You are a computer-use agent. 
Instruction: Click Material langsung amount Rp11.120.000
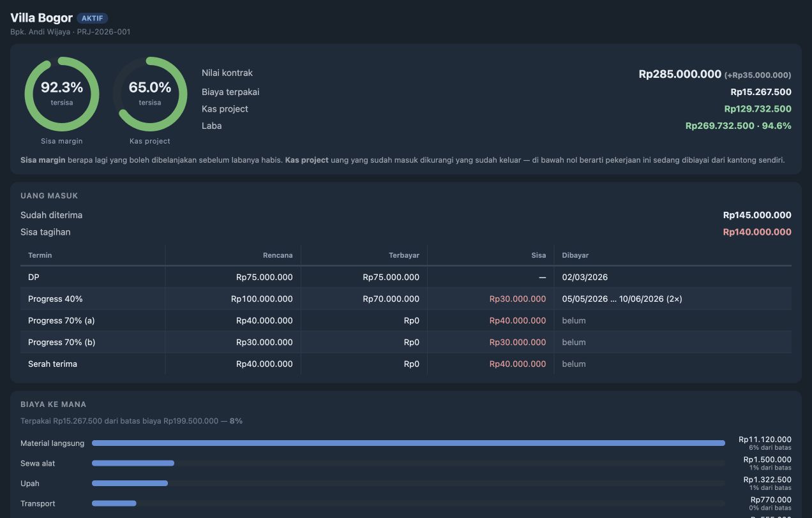(x=765, y=440)
